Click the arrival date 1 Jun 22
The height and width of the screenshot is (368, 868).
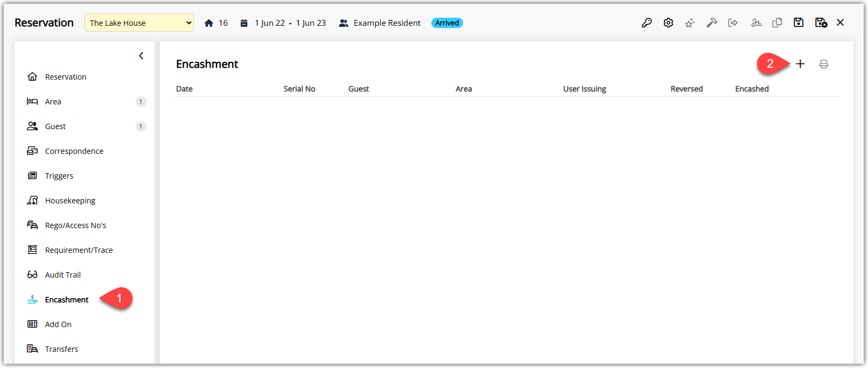270,23
